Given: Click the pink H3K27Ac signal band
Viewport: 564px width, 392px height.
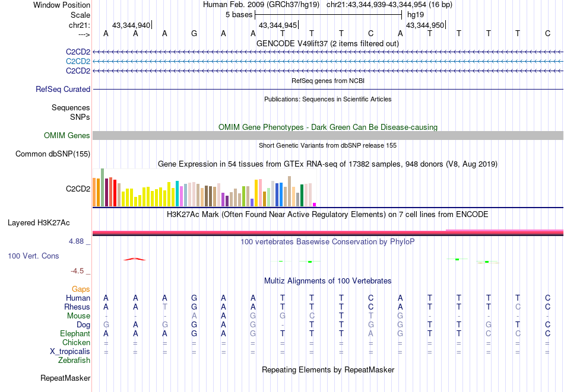Looking at the screenshot, I should pos(328,232).
